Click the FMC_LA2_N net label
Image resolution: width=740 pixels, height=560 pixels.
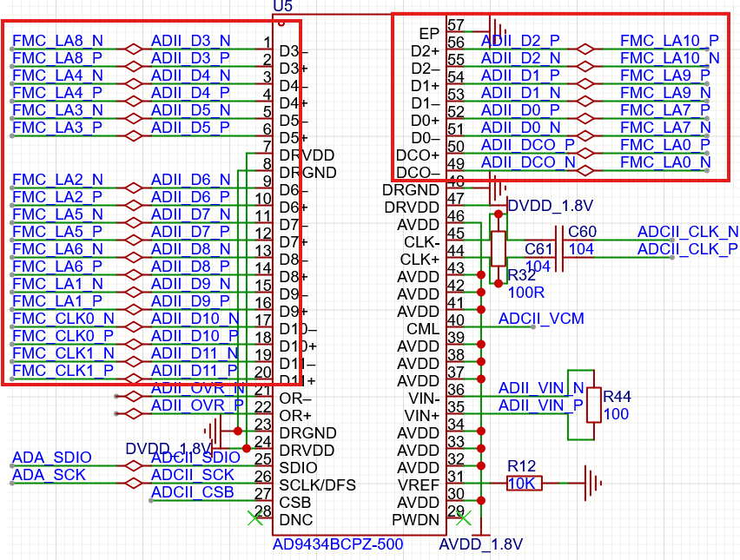pos(57,180)
